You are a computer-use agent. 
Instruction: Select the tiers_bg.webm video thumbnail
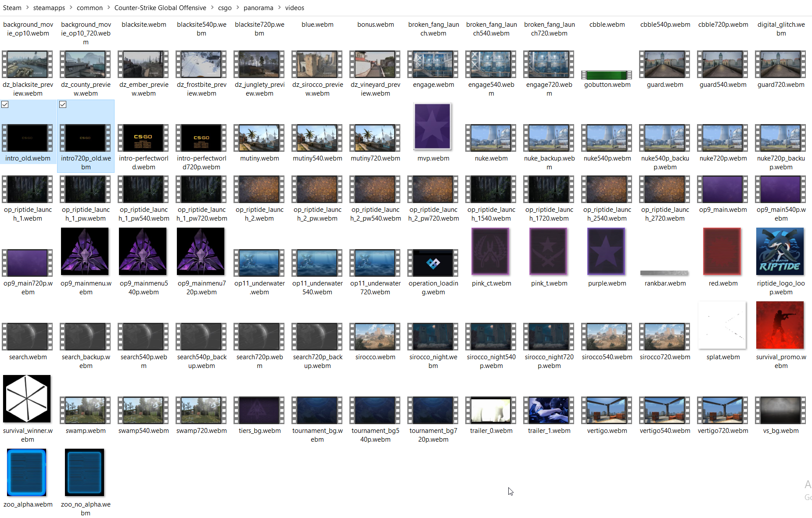[259, 410]
